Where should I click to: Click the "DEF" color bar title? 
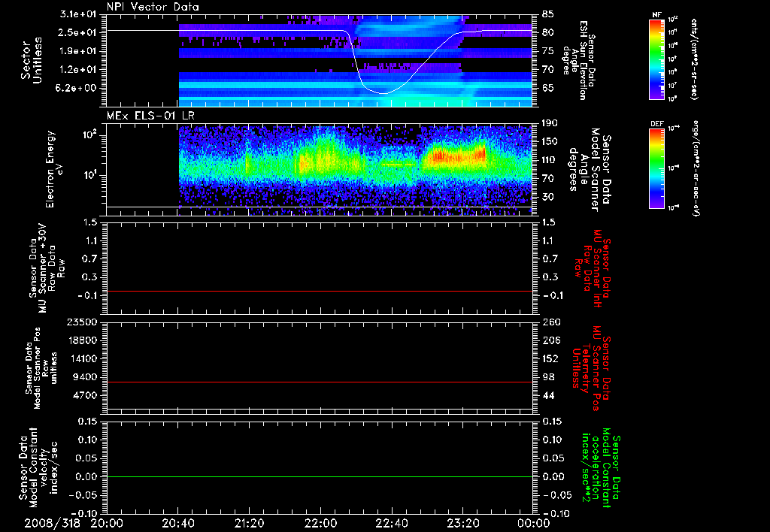(x=657, y=124)
